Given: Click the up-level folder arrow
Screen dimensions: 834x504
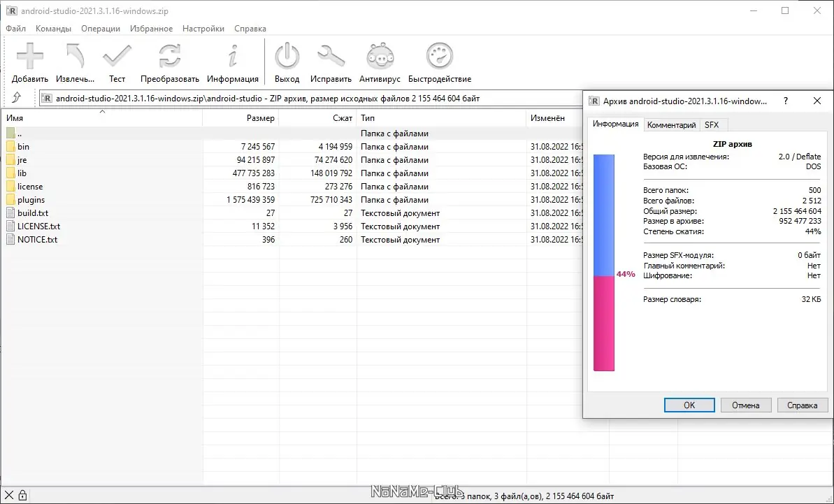Looking at the screenshot, I should click(17, 98).
